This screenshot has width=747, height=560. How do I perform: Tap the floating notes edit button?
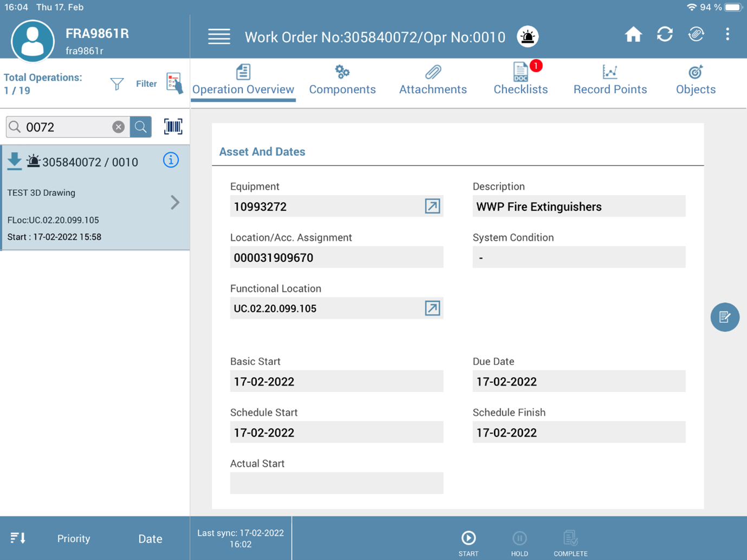tap(724, 317)
